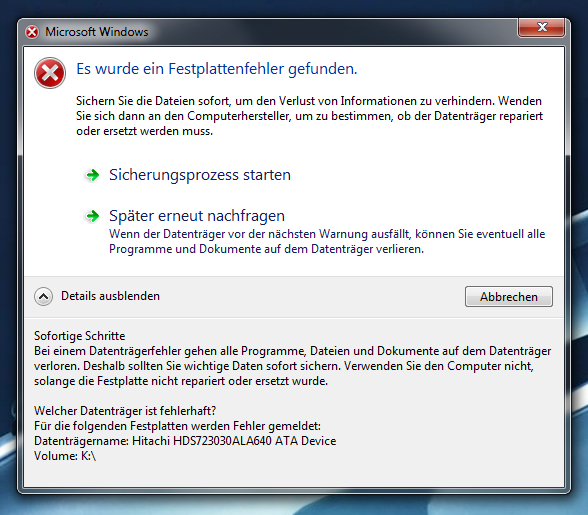Click the Volume: K:\ line

tap(65, 456)
